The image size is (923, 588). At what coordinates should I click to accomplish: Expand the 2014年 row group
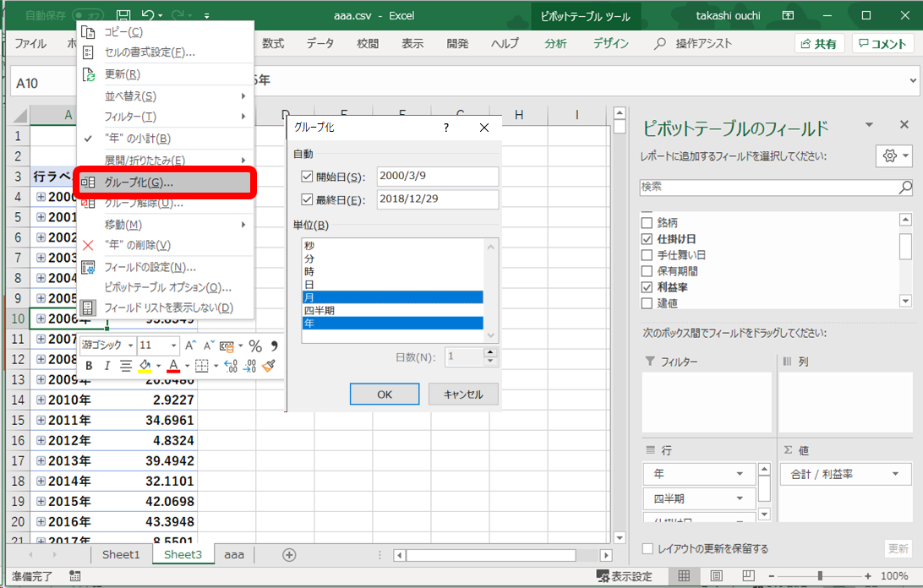41,481
